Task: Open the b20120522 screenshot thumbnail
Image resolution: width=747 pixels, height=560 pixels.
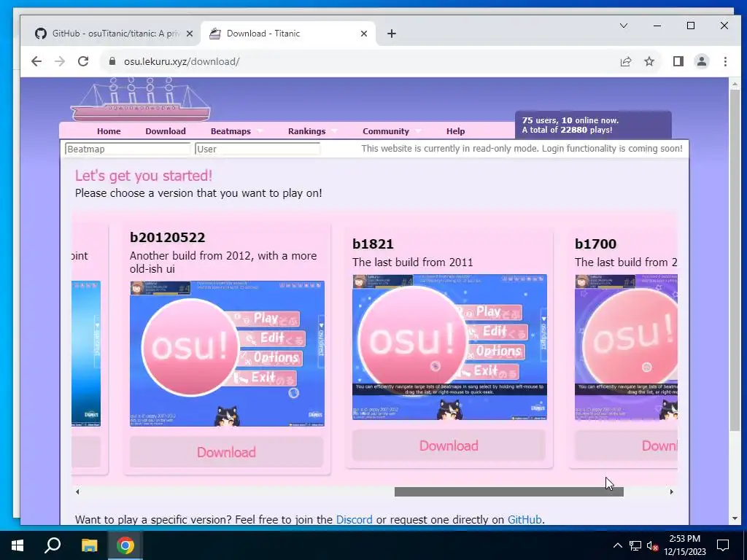Action: [x=227, y=354]
